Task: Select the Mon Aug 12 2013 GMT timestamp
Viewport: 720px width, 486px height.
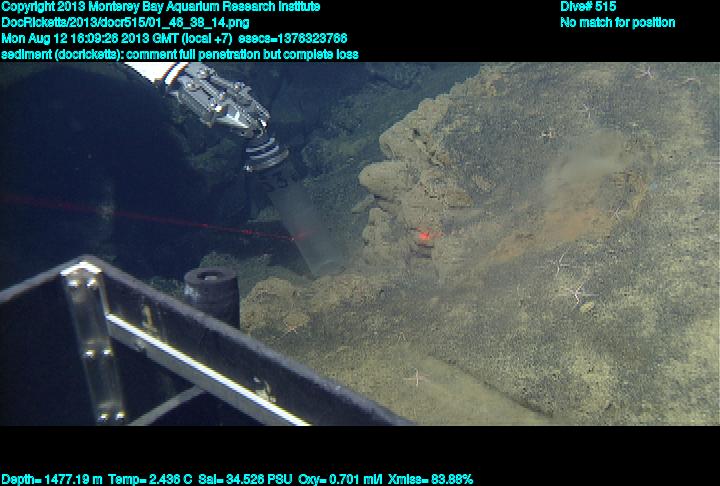Action: point(118,38)
